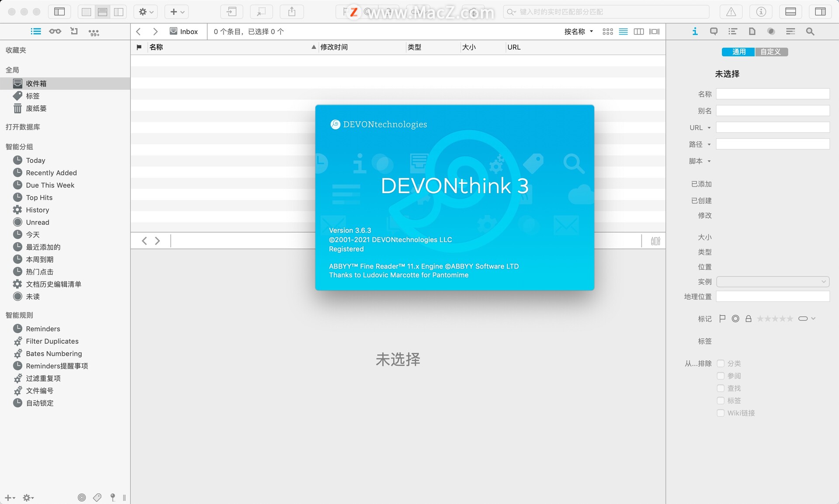The image size is (839, 504).
Task: Open the sidebar bottom plus add menu
Action: pos(10,497)
